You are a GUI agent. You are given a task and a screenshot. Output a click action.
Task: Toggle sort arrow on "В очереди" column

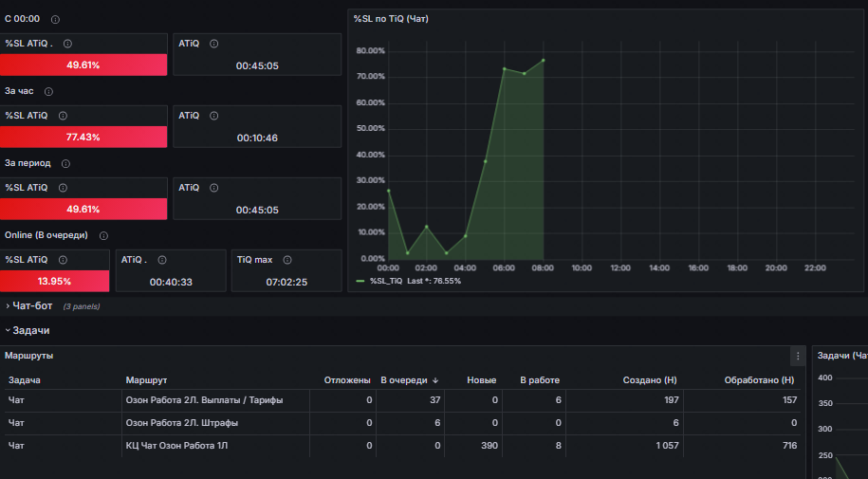click(x=435, y=380)
